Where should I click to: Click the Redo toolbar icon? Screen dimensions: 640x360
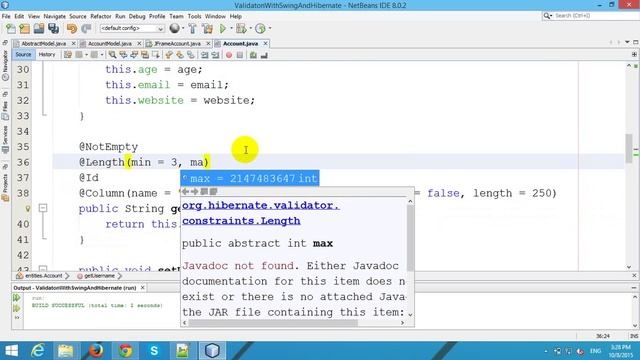pyautogui.click(x=86, y=29)
